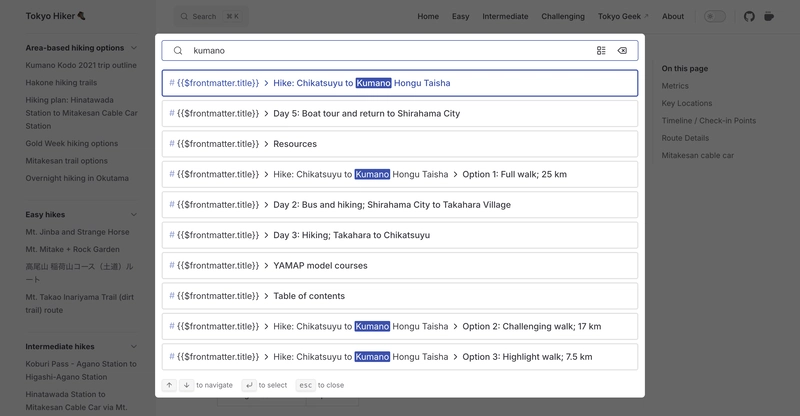Screen dimensions: 800x416
Task: Click the esc key to close search
Action: pyautogui.click(x=307, y=385)
